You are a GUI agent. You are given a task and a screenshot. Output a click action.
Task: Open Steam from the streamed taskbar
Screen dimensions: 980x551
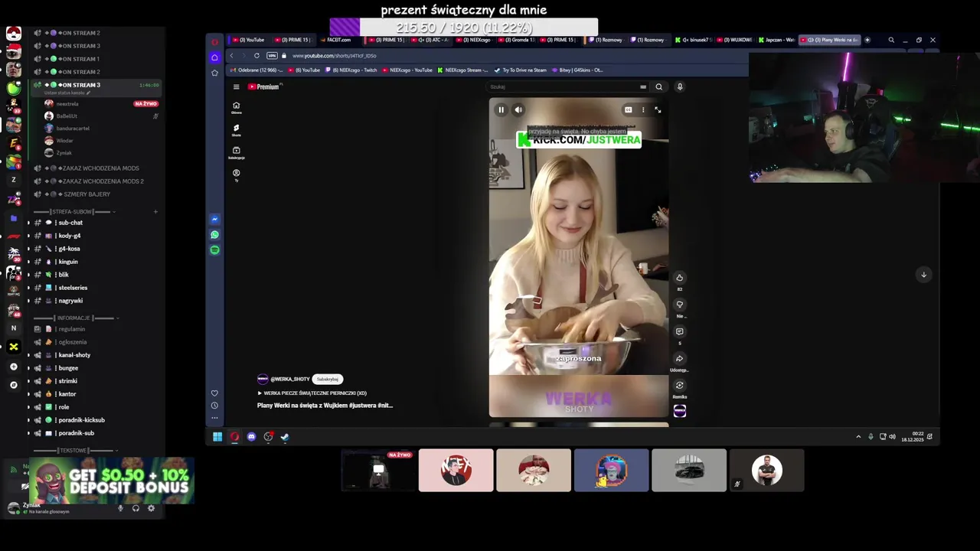285,437
